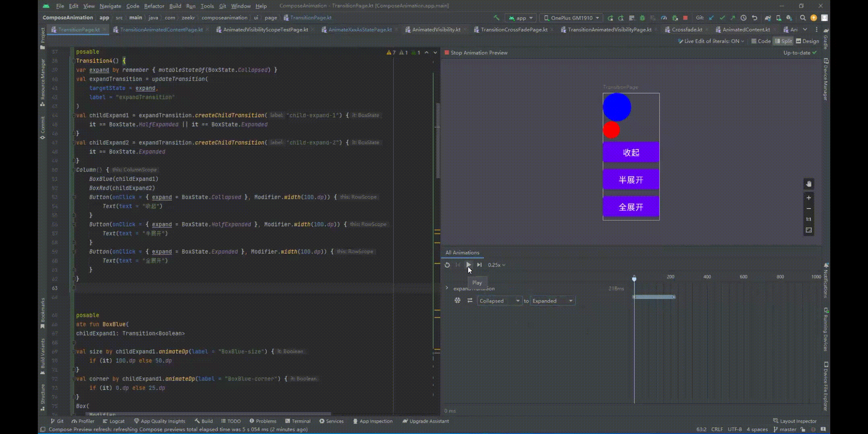The height and width of the screenshot is (434, 868).
Task: Click the red Stop run icon
Action: [686, 18]
